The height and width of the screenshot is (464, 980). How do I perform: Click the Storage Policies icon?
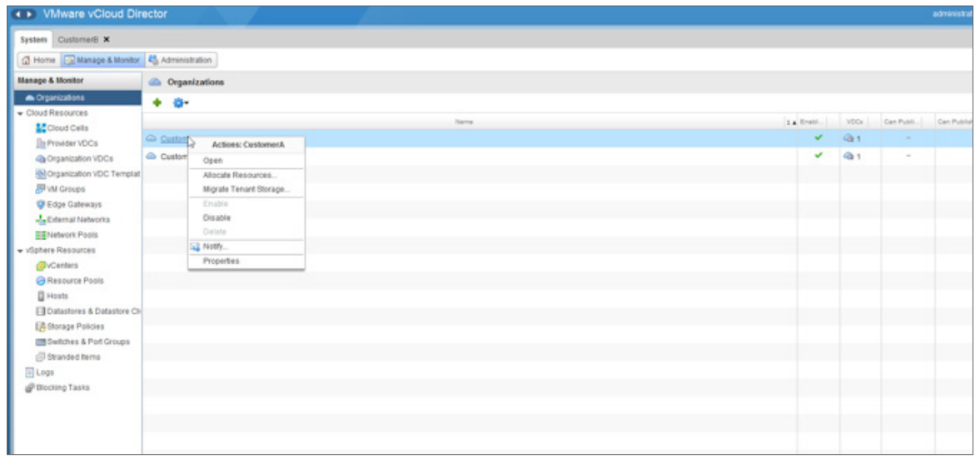[42, 327]
